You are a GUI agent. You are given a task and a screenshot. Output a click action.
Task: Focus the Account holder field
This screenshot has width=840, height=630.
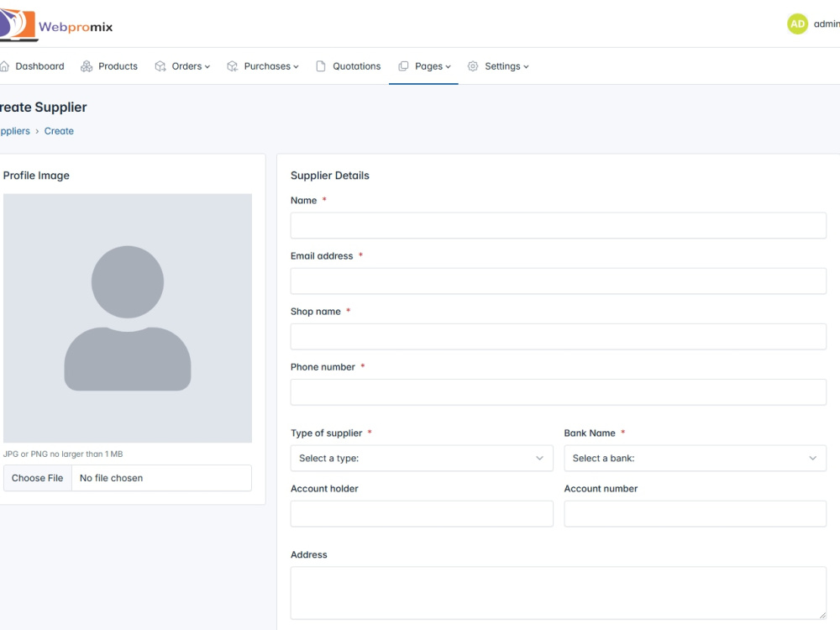point(422,514)
